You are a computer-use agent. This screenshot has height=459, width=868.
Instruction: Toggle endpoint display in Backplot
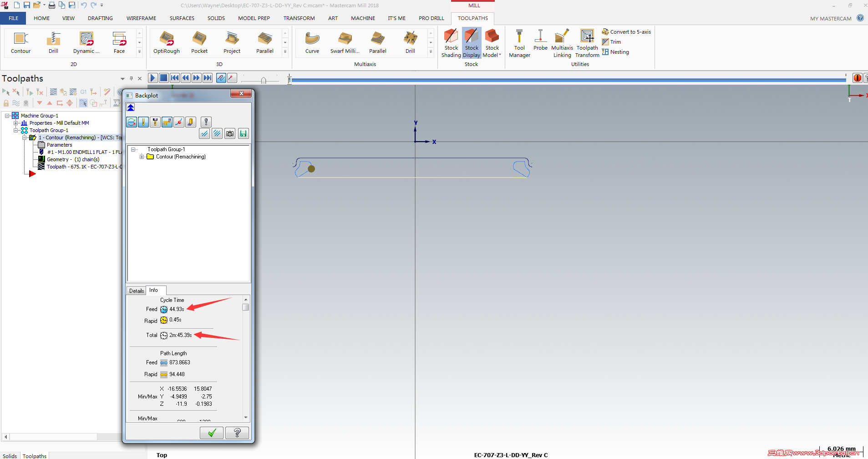[179, 122]
